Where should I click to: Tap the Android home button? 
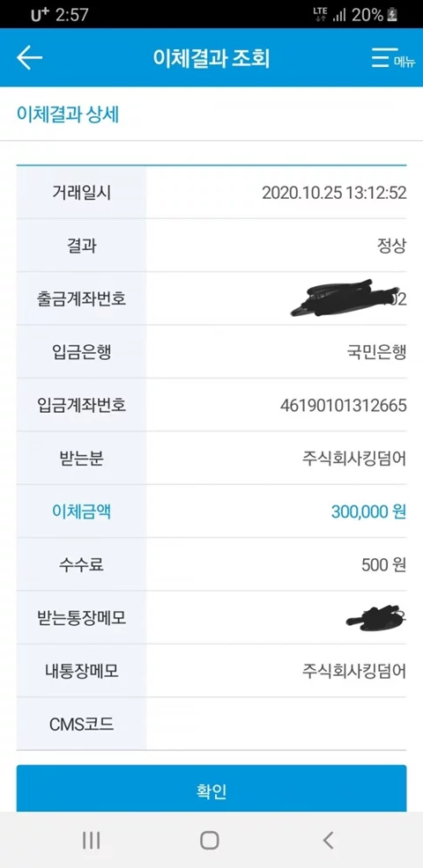coord(210,841)
